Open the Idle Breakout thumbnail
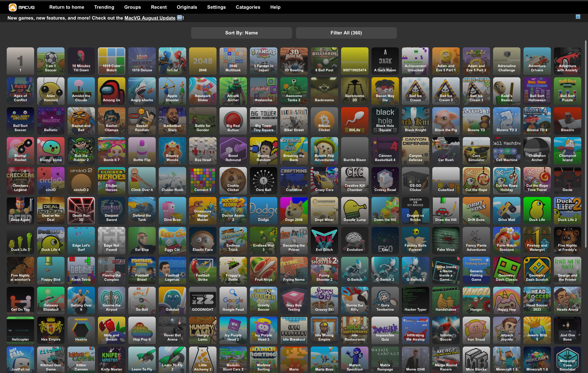 coord(294,330)
